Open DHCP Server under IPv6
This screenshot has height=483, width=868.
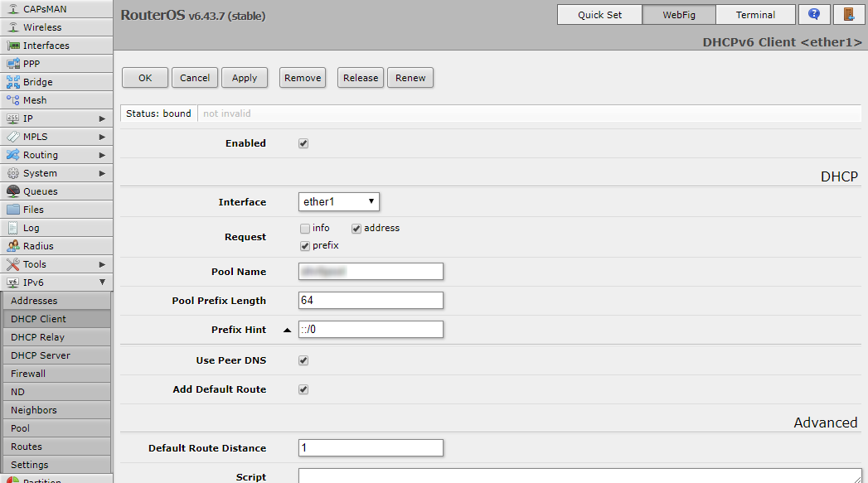[41, 355]
